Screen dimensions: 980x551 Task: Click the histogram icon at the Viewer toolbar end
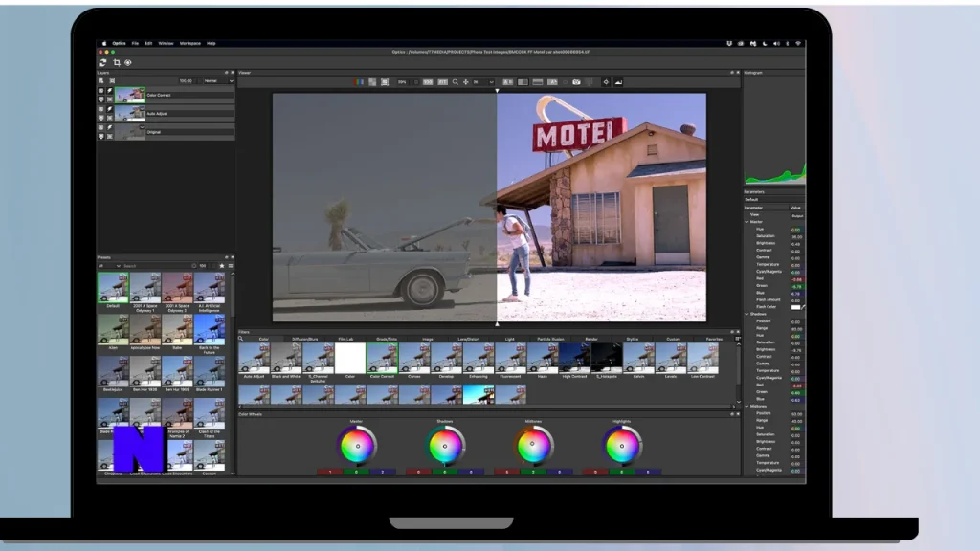[x=619, y=82]
